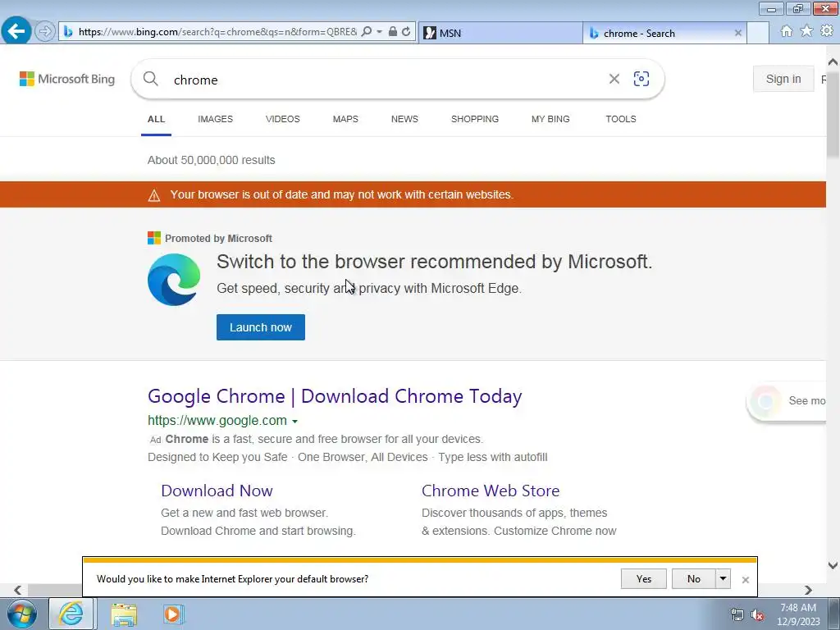Switch to VIDEOS results

(283, 119)
